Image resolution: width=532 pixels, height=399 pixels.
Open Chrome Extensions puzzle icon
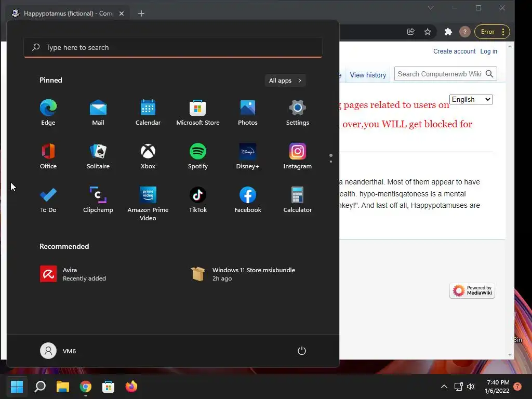tap(448, 32)
